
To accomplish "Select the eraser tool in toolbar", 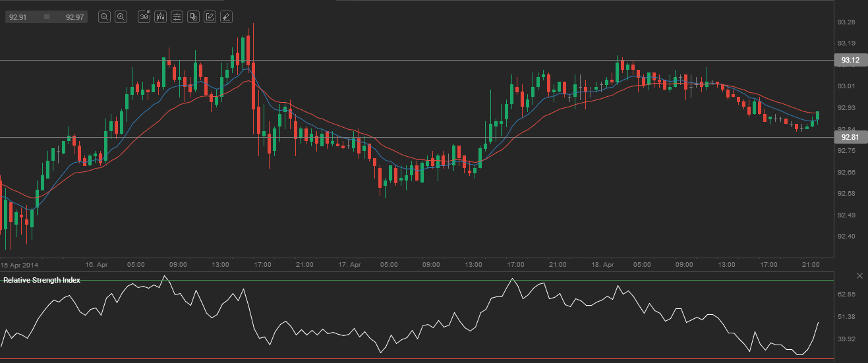I will pyautogui.click(x=226, y=17).
